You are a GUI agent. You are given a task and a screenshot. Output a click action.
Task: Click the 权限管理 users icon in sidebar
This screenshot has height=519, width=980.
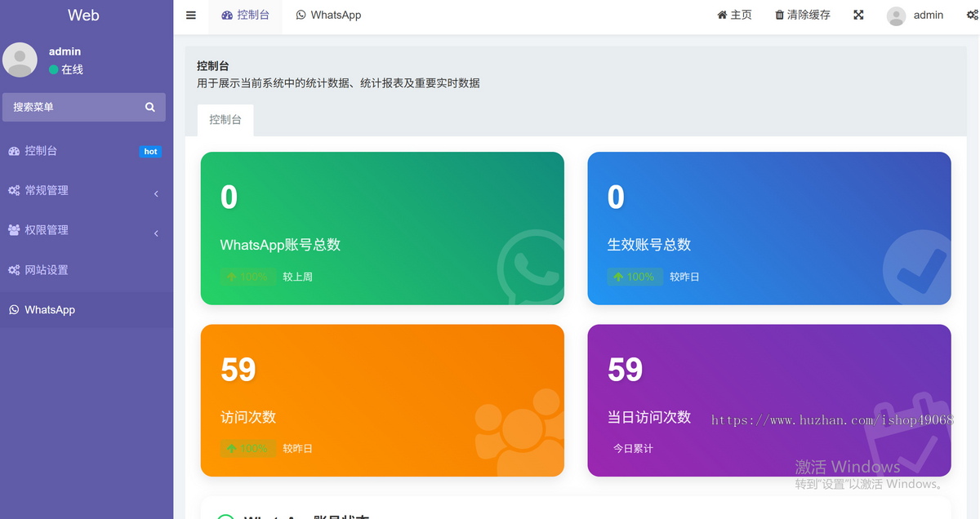point(14,230)
